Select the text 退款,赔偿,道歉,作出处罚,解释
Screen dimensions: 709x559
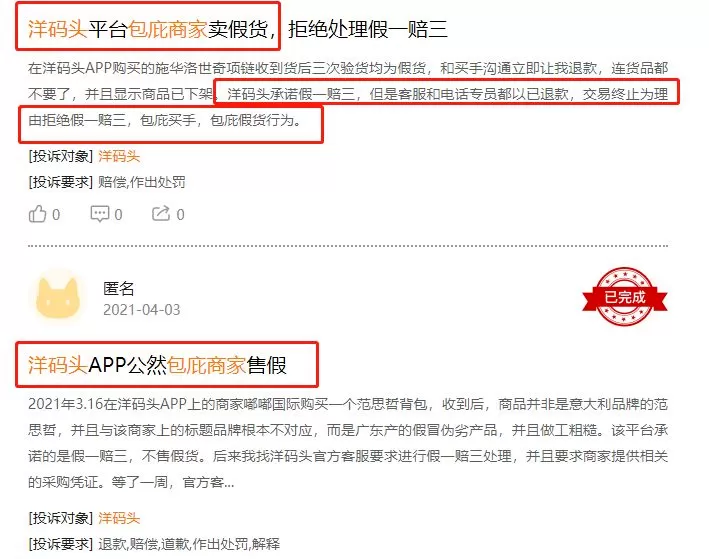coord(189,544)
